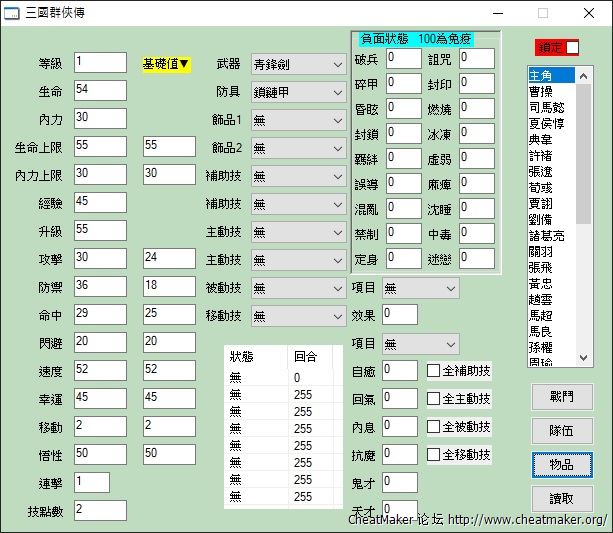The width and height of the screenshot is (613, 533).
Task: Expand the 被動技 skill dropdown
Action: coord(299,288)
